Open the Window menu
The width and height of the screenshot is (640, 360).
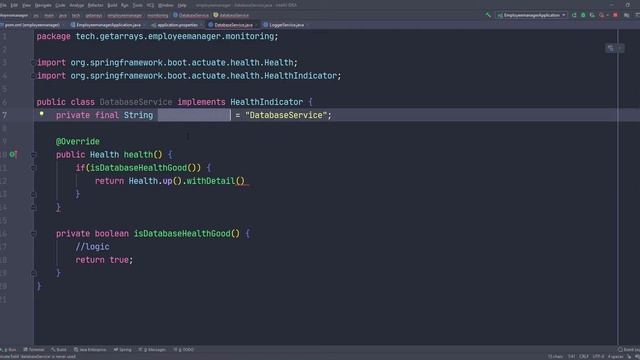pyautogui.click(x=165, y=5)
